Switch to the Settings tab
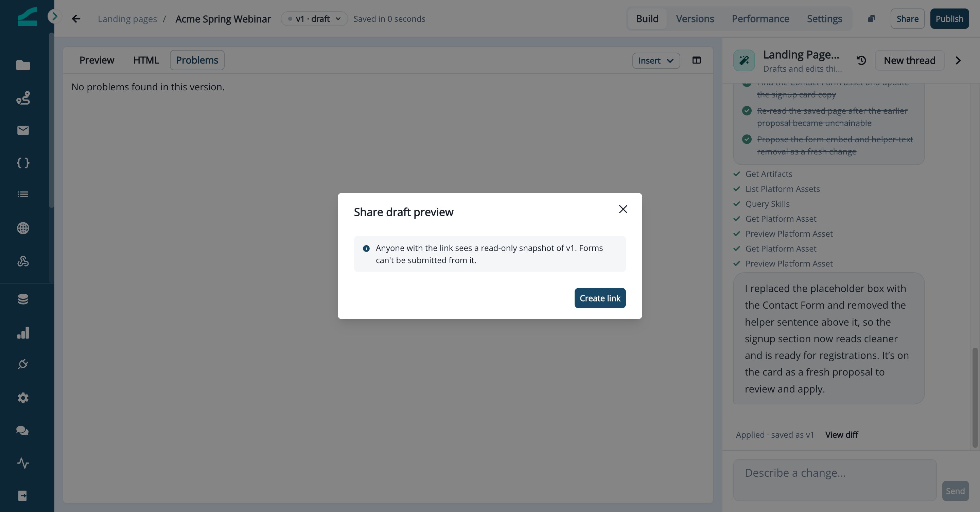Viewport: 980px width, 512px height. (824, 19)
